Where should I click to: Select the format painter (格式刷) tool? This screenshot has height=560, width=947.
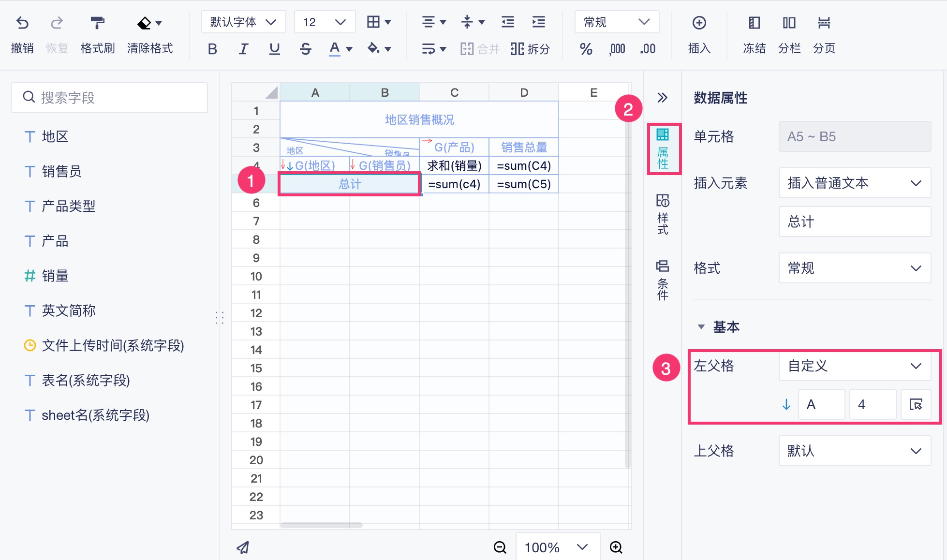pos(97,23)
